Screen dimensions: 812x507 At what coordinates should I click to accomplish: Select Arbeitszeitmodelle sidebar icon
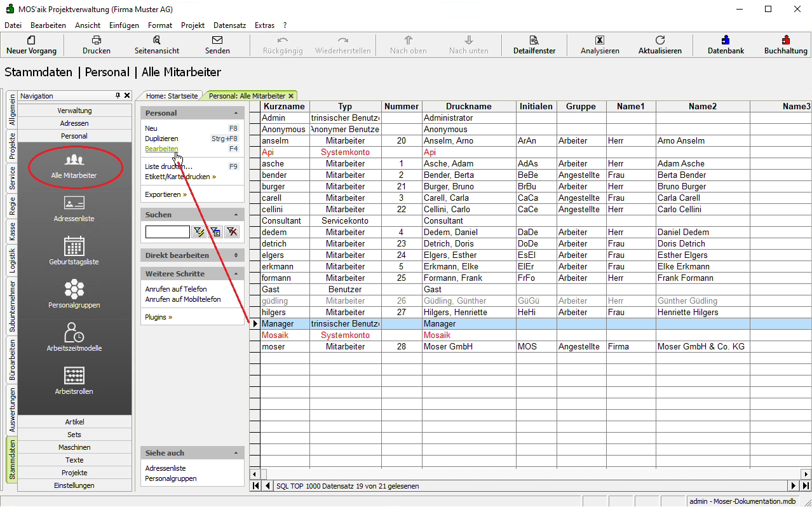pyautogui.click(x=74, y=333)
